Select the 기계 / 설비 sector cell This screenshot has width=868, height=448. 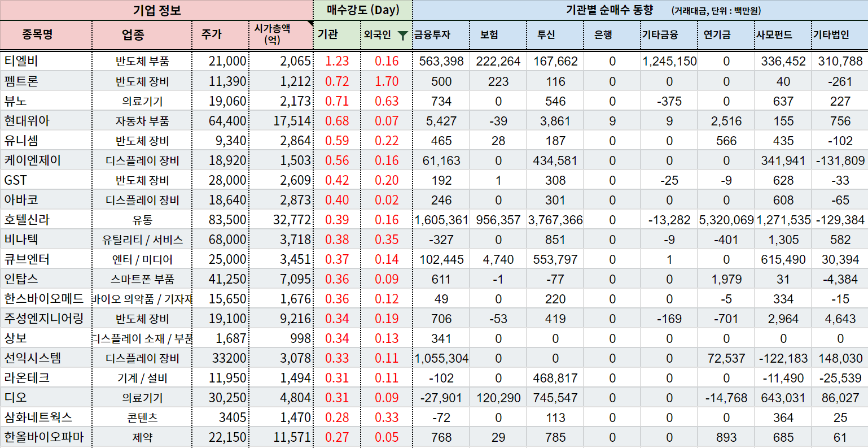(142, 378)
